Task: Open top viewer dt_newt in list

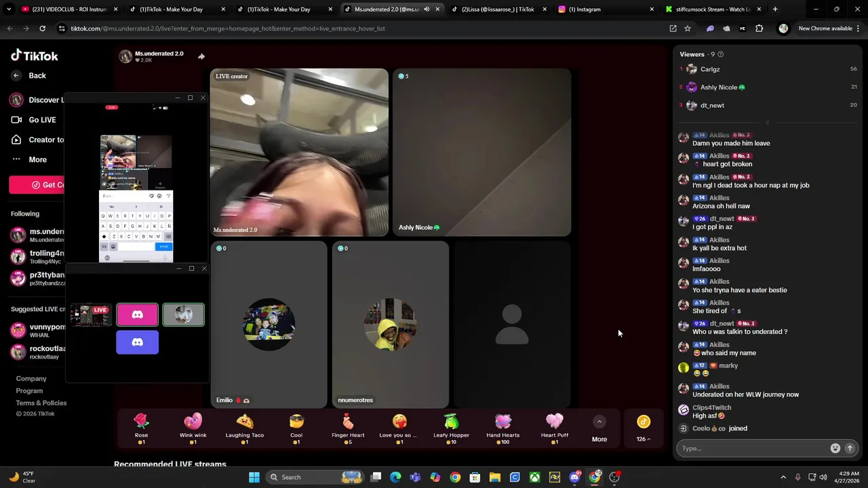Action: pos(768,106)
